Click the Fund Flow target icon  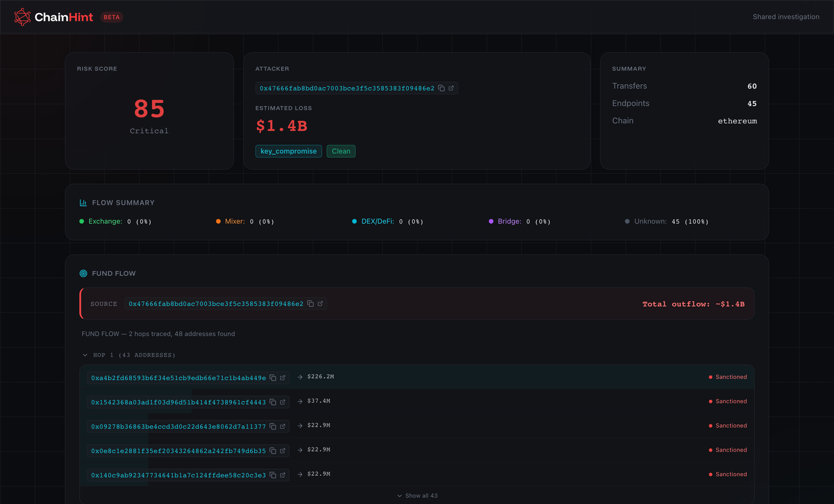pyautogui.click(x=83, y=273)
